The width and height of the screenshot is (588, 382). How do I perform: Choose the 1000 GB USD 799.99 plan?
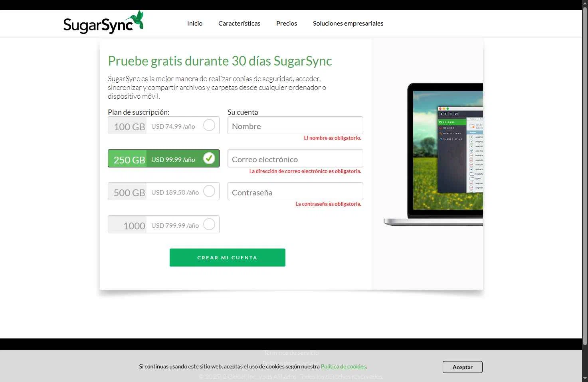tap(164, 225)
